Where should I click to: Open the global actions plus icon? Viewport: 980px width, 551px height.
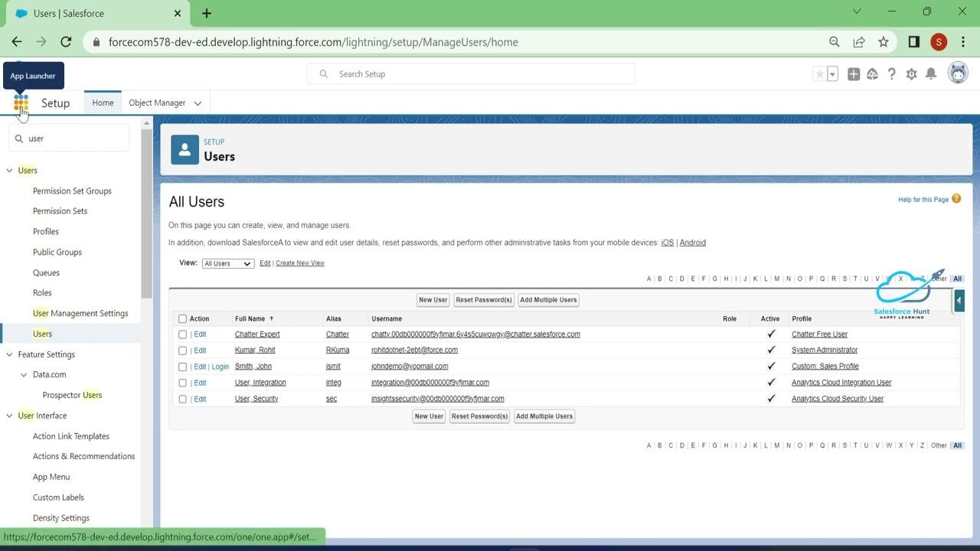[x=854, y=74]
